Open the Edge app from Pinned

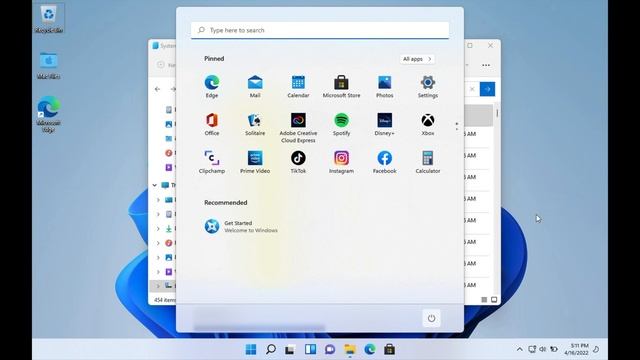211,87
